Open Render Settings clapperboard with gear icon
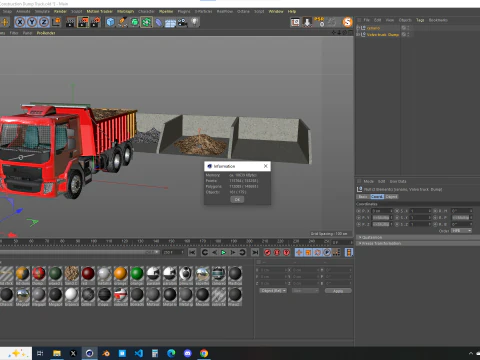480x360 pixels. tap(96, 22)
